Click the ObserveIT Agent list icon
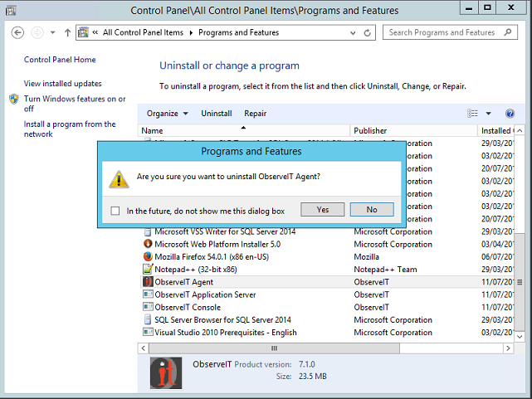The width and height of the screenshot is (532, 399). (x=148, y=282)
